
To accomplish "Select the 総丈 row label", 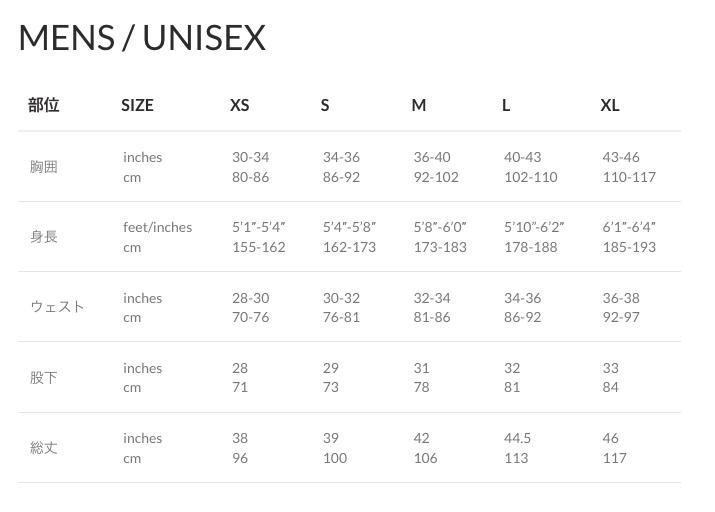I will pyautogui.click(x=44, y=448).
